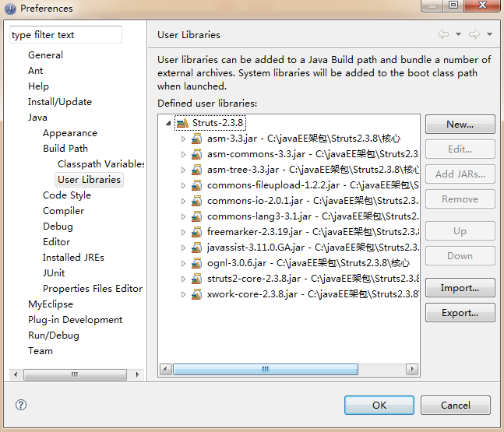
Task: Click the preferences tree horizontal scrollbar thumb
Action: 75,374
